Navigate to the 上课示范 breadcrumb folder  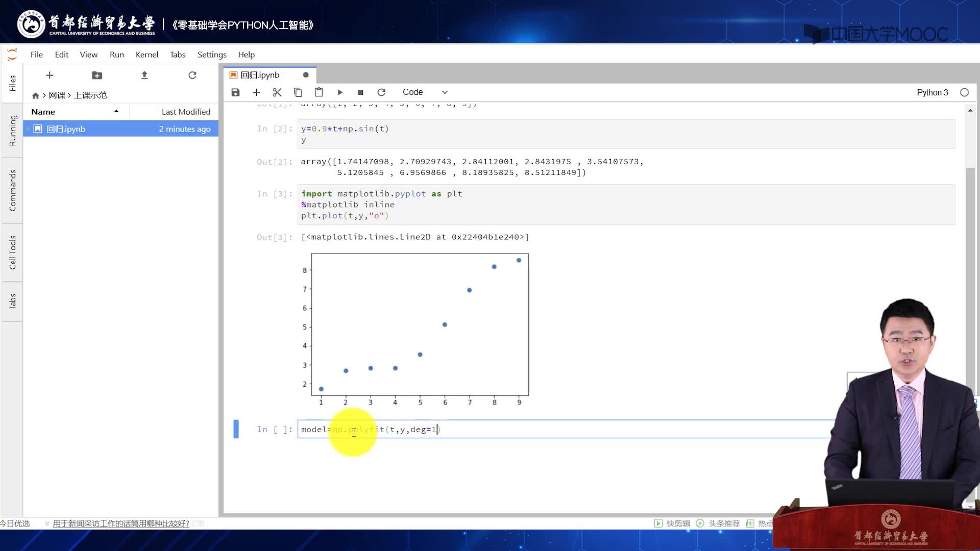90,95
